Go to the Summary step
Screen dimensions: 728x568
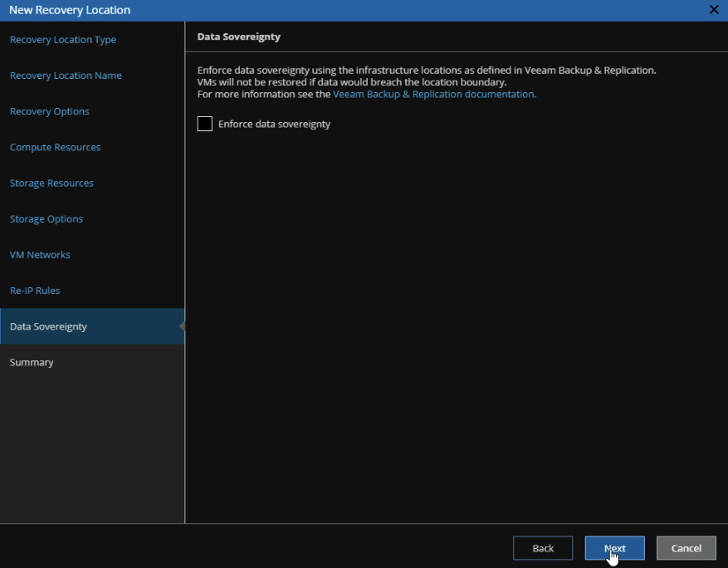(32, 362)
